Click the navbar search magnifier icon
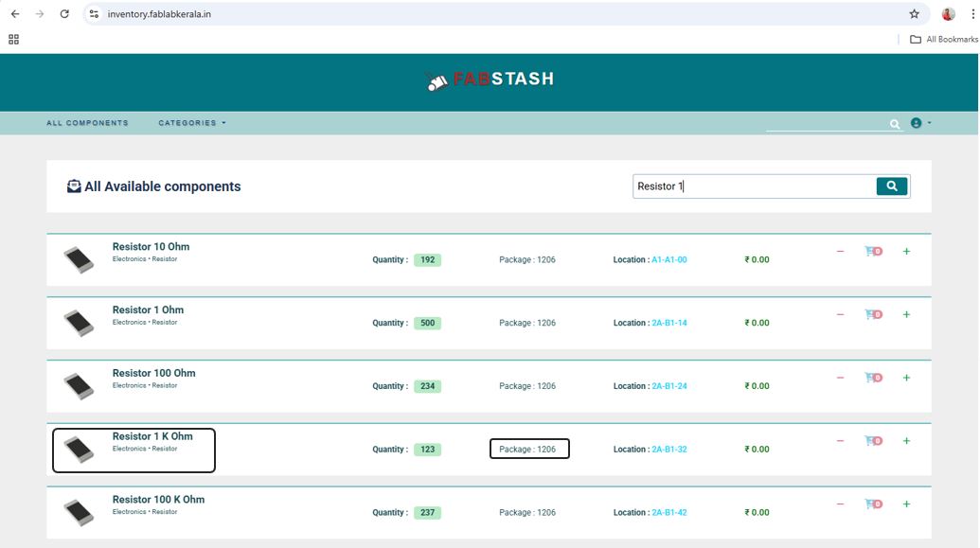This screenshot has width=980, height=548. coord(895,124)
